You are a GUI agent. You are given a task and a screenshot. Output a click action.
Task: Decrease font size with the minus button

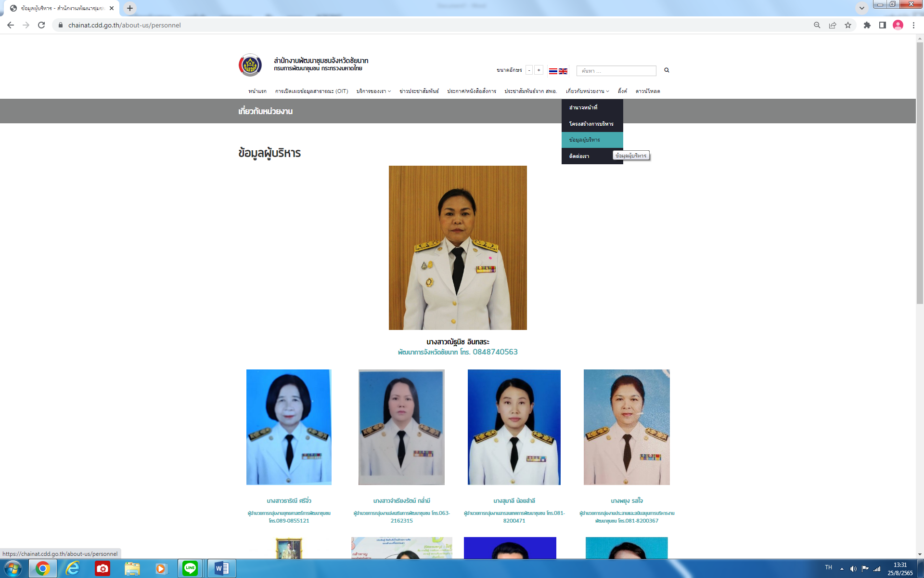529,70
